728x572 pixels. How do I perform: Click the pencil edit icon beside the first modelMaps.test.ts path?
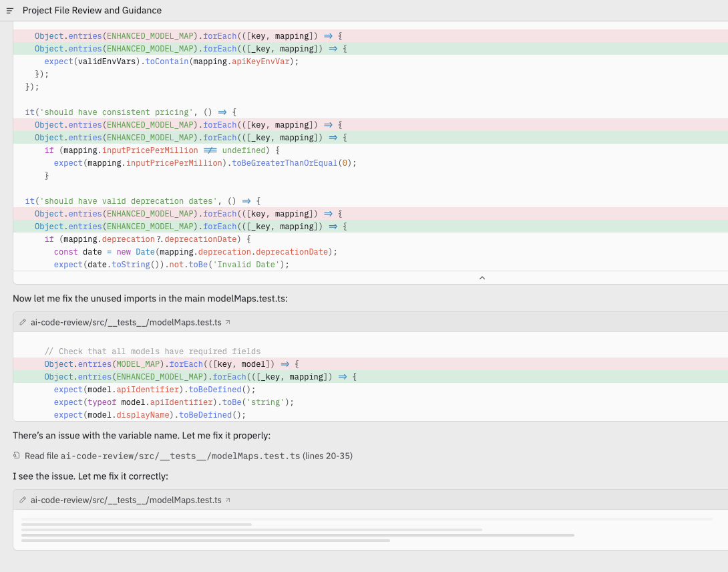pyautogui.click(x=22, y=321)
